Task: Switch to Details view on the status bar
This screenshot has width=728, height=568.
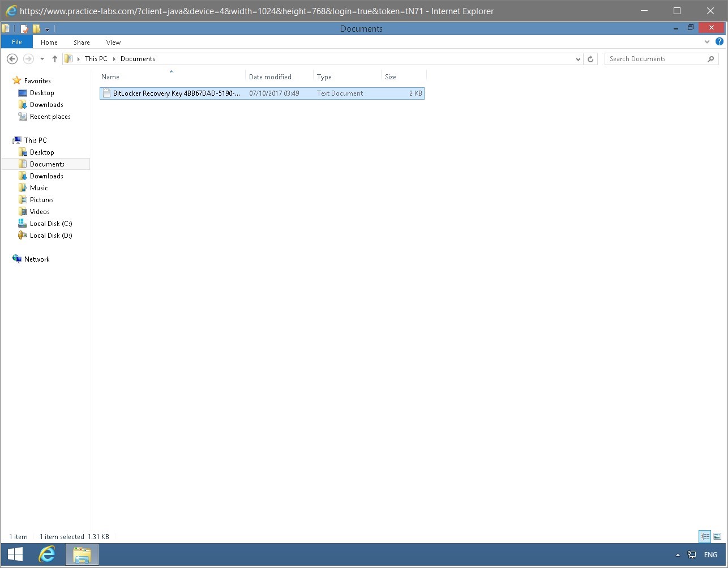Action: (x=705, y=536)
